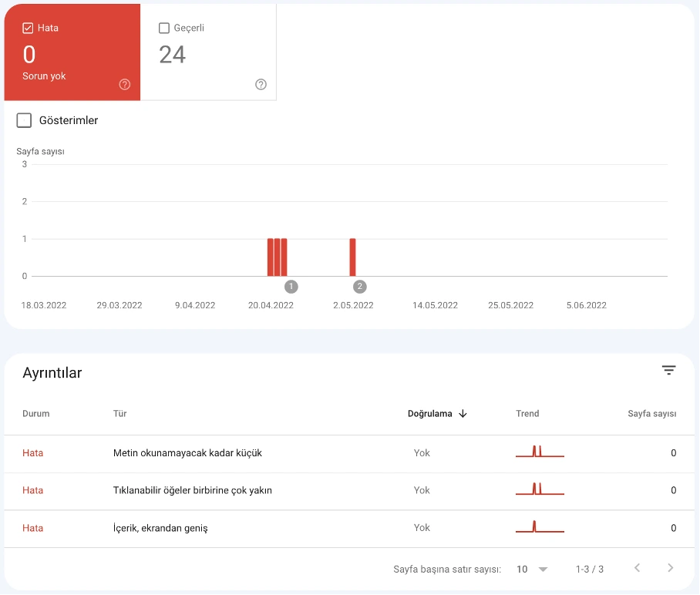The height and width of the screenshot is (595, 700).
Task: Click Sayfa başına satır sayısı label
Action: (x=447, y=569)
